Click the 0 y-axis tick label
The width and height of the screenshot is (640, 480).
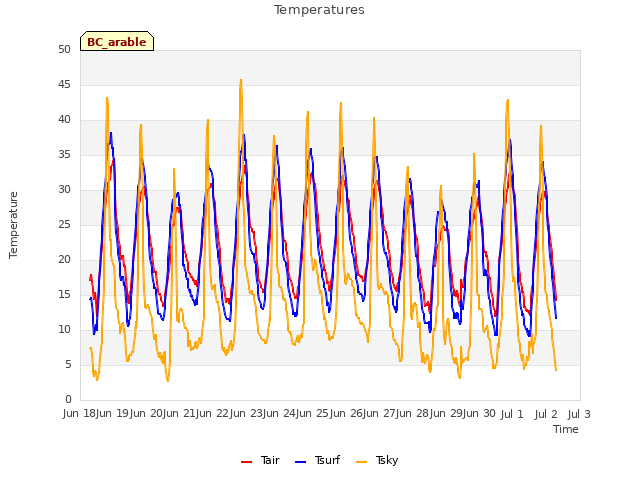(68, 399)
